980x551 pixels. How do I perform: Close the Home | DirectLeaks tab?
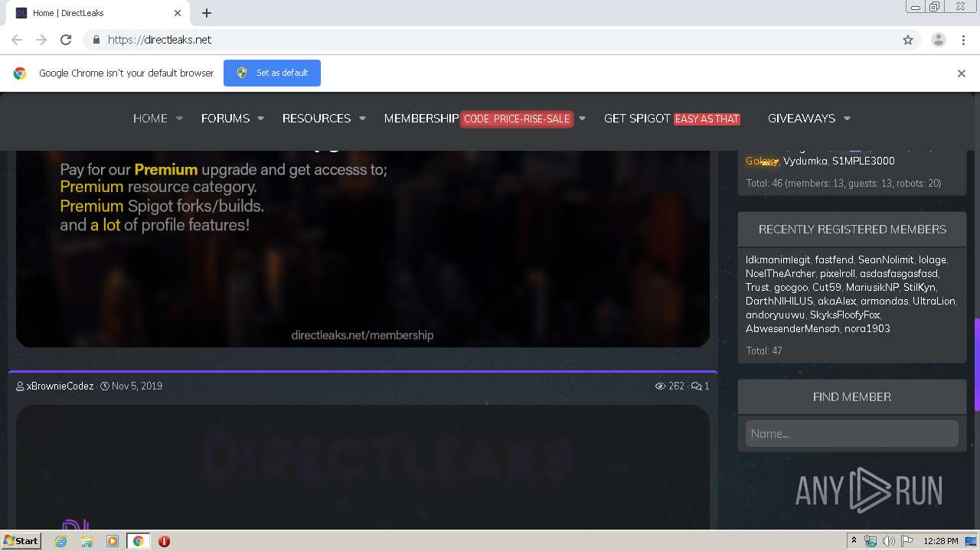pos(178,13)
